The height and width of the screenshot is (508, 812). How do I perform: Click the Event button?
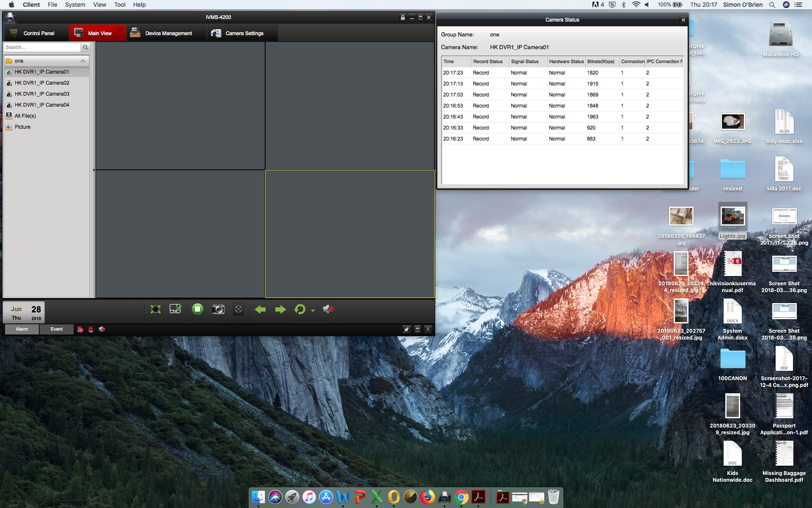57,329
